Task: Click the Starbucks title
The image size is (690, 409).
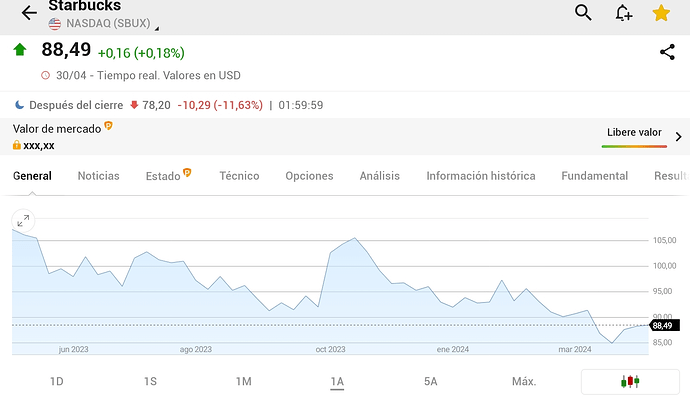Action: coord(84,6)
